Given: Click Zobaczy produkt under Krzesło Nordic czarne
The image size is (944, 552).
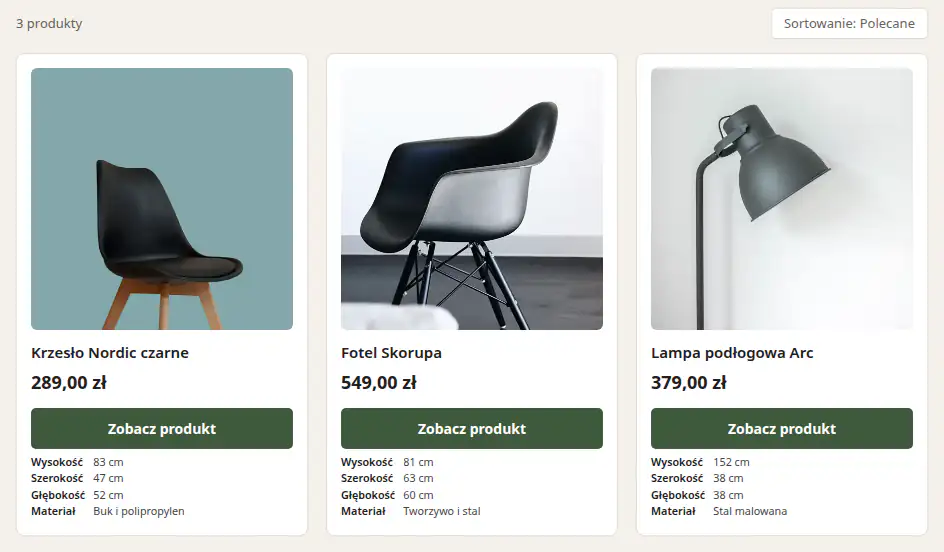Looking at the screenshot, I should (x=162, y=429).
